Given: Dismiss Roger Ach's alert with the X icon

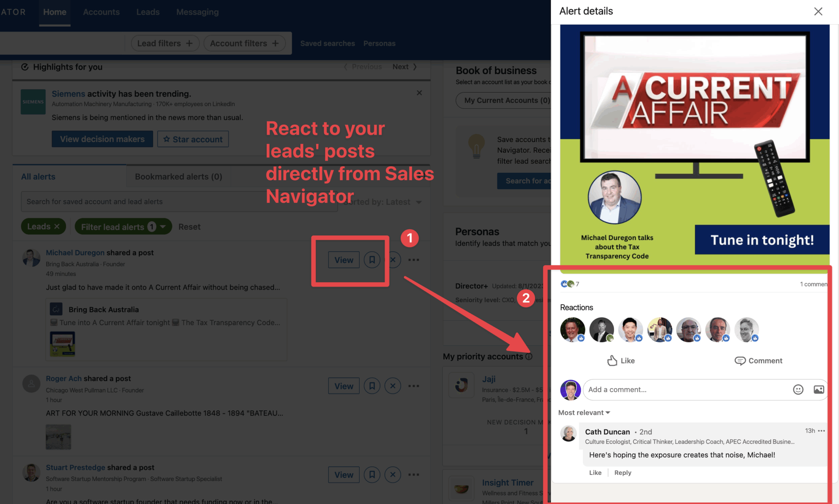Looking at the screenshot, I should point(392,385).
